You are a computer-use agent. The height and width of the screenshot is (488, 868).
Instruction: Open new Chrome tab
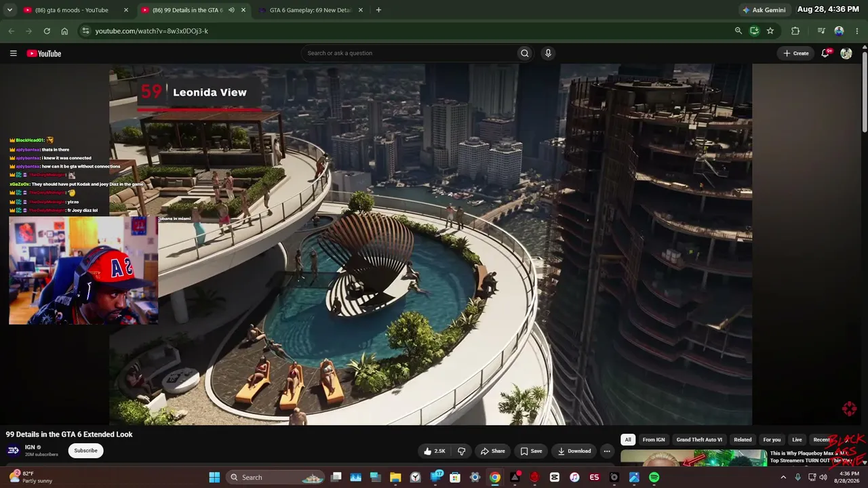pyautogui.click(x=378, y=10)
